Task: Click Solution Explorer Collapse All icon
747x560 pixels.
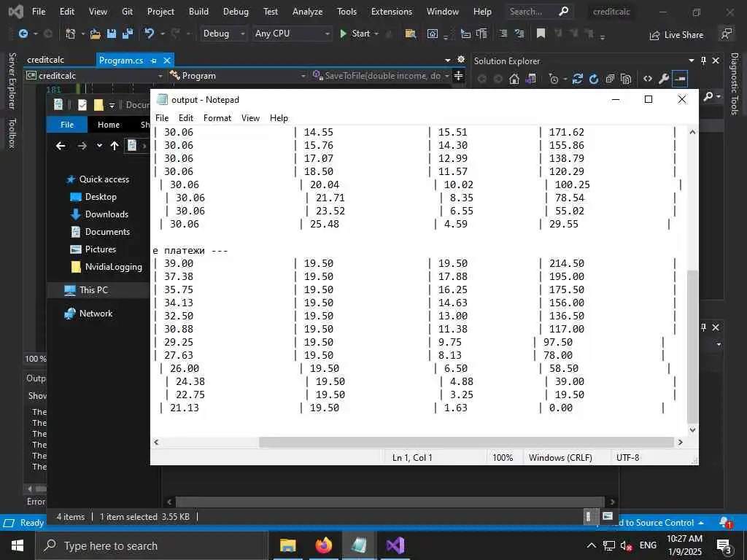Action: pyautogui.click(x=610, y=79)
